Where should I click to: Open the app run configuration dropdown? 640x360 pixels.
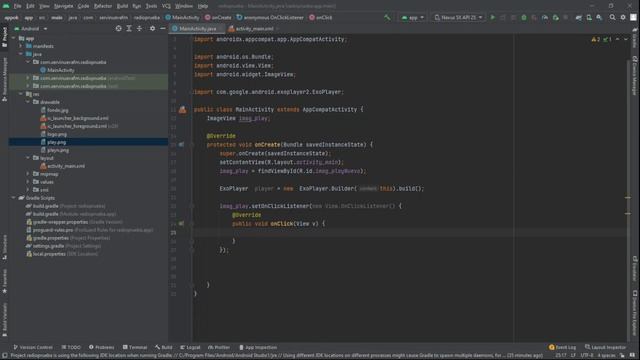click(x=413, y=18)
